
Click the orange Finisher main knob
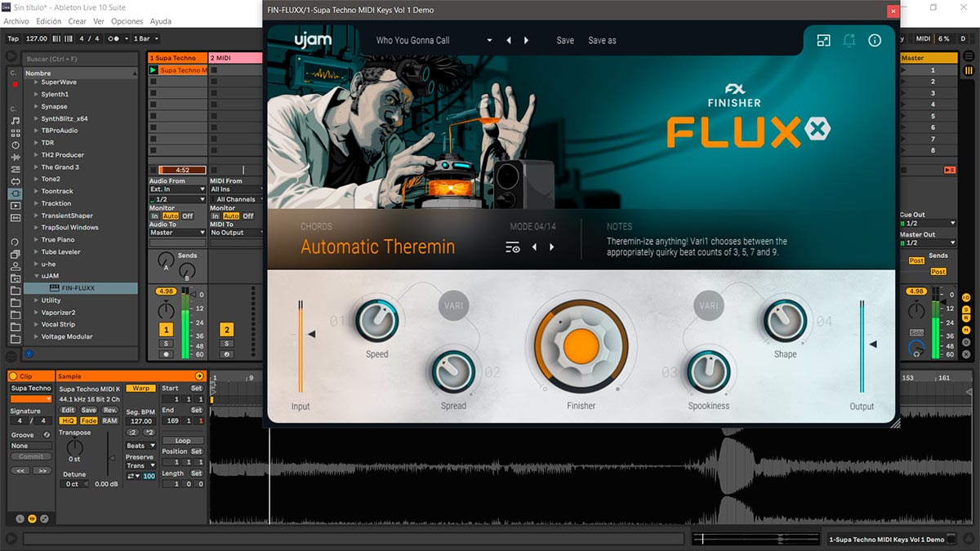581,346
